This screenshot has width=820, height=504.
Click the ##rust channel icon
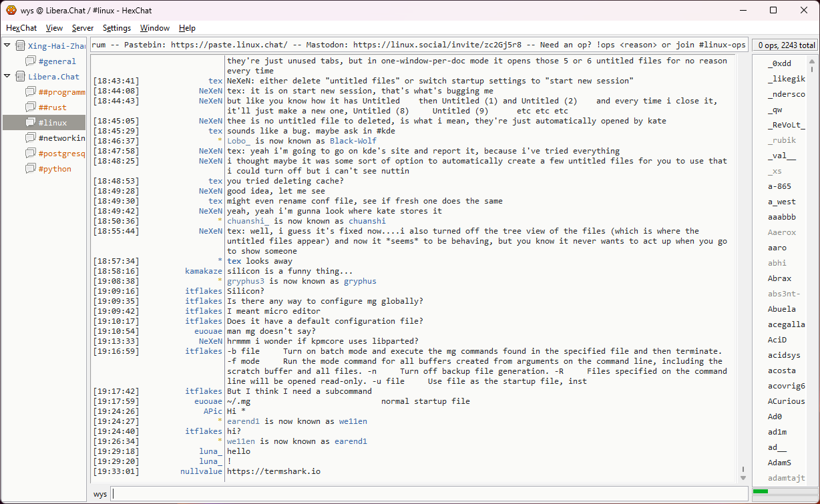(31, 107)
